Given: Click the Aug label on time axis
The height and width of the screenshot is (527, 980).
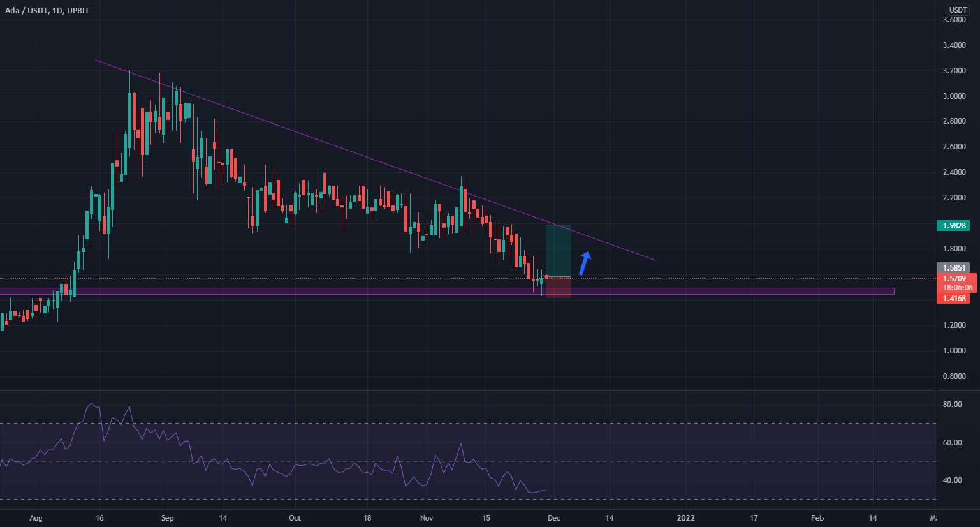Looking at the screenshot, I should [x=36, y=518].
